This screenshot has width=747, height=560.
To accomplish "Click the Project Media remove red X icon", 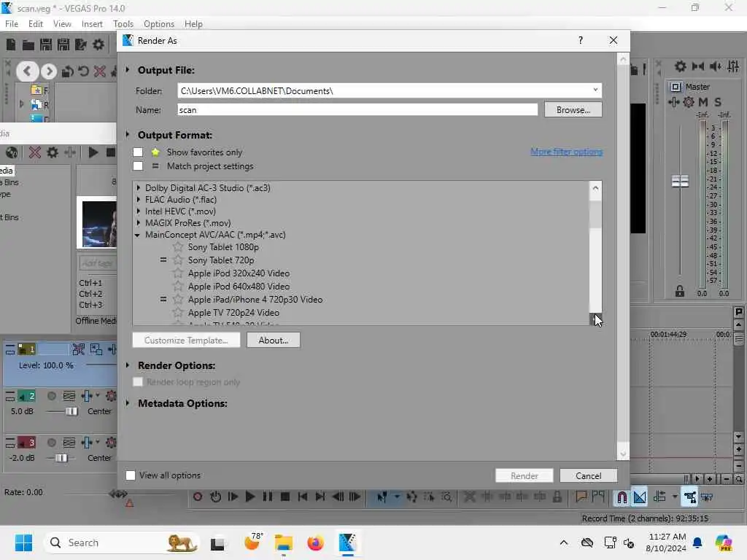I will [x=35, y=152].
